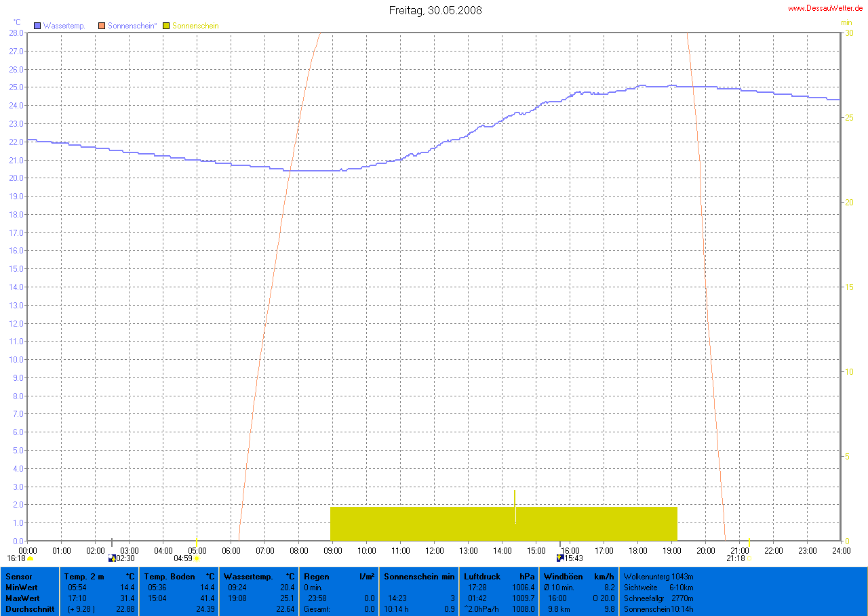Click the moon icon at 02:30
The image size is (868, 616).
112,558
